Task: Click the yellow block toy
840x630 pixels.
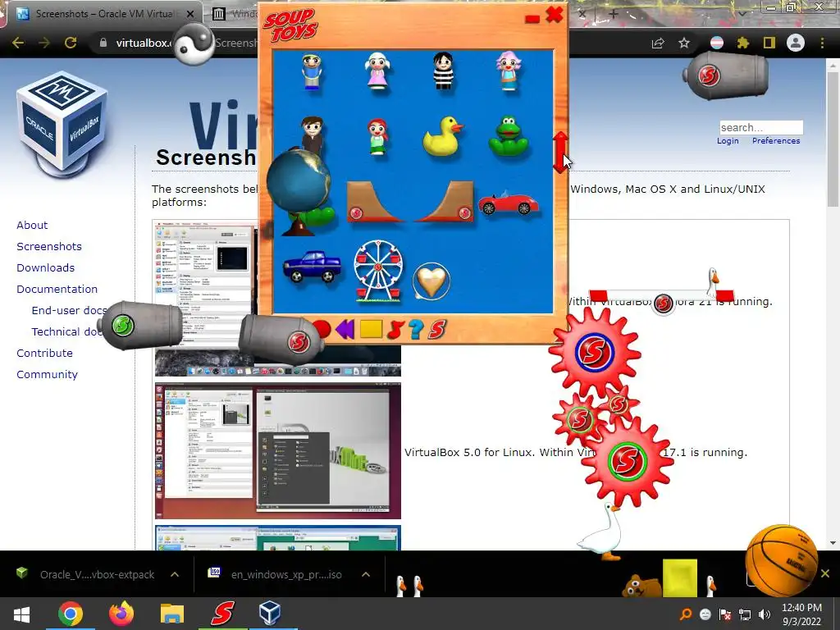Action: 680,578
